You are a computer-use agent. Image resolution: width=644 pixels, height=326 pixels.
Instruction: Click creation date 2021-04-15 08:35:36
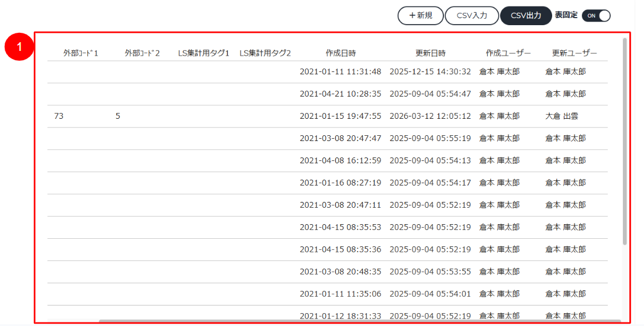[x=340, y=249]
